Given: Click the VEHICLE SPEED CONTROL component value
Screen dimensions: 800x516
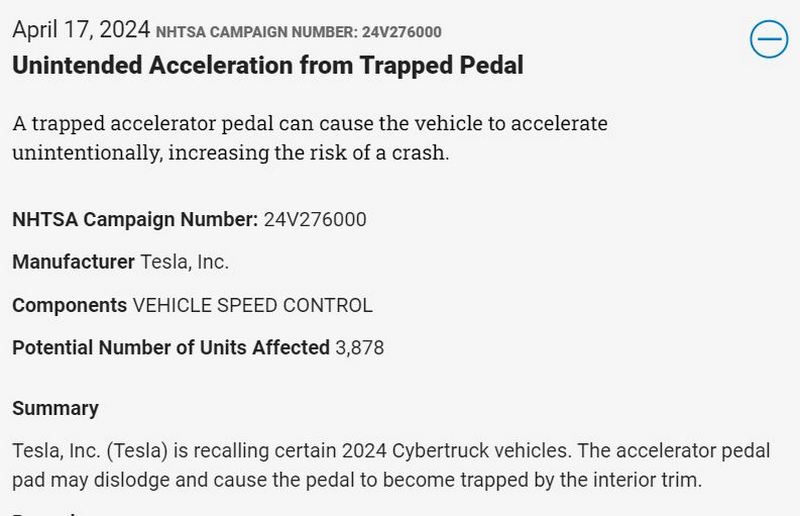Looking at the screenshot, I should tap(253, 305).
